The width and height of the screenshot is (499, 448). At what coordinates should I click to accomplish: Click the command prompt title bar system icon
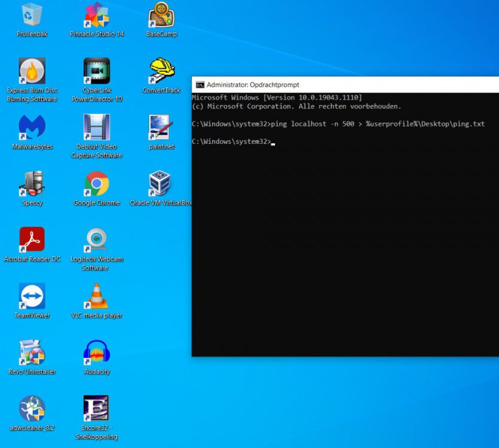(200, 85)
